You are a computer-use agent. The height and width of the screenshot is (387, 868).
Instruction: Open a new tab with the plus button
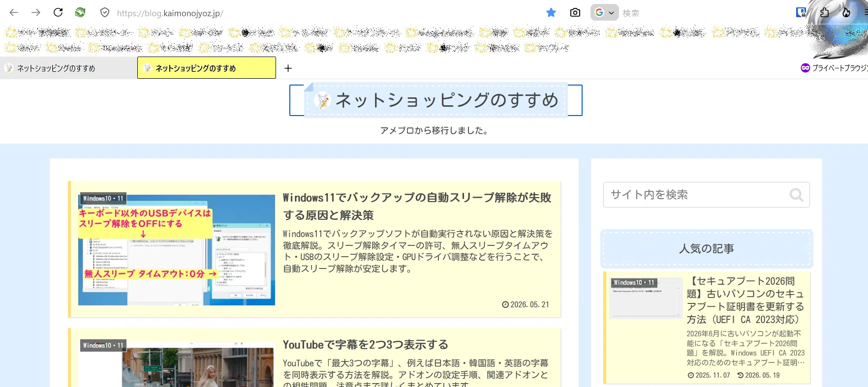(288, 68)
